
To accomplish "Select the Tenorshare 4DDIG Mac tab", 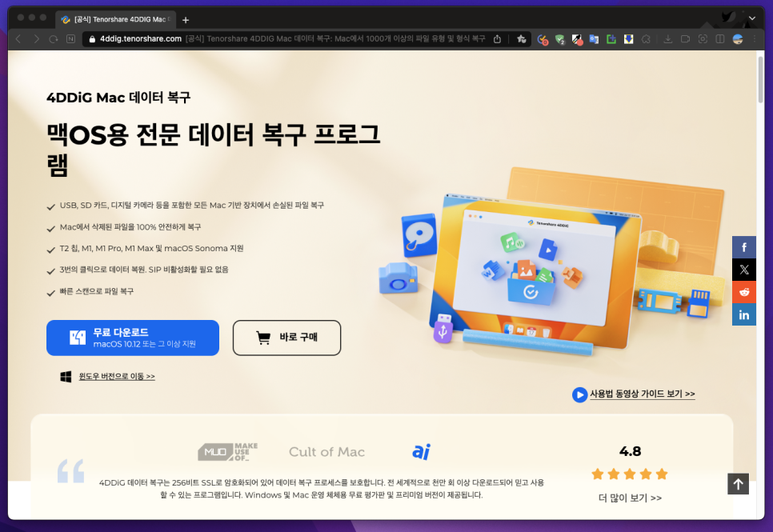I will (115, 20).
